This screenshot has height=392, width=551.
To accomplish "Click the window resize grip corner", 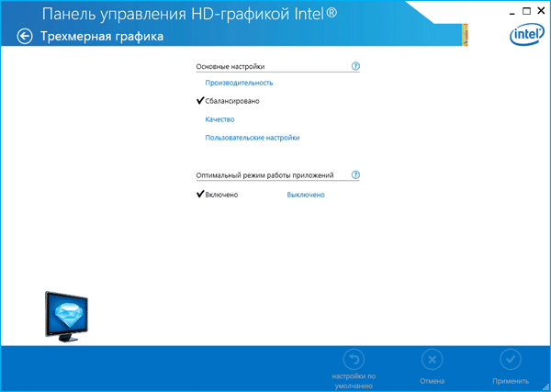I will coord(545,387).
